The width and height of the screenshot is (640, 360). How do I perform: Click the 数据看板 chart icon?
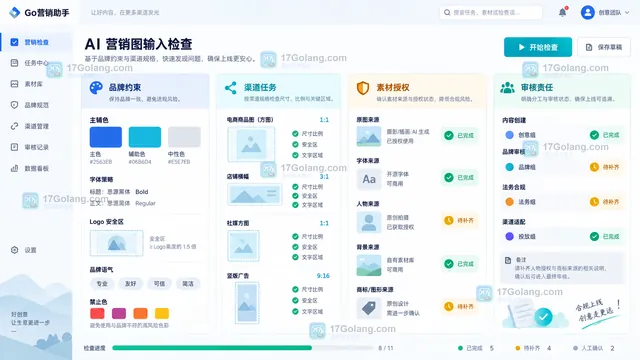(14, 168)
